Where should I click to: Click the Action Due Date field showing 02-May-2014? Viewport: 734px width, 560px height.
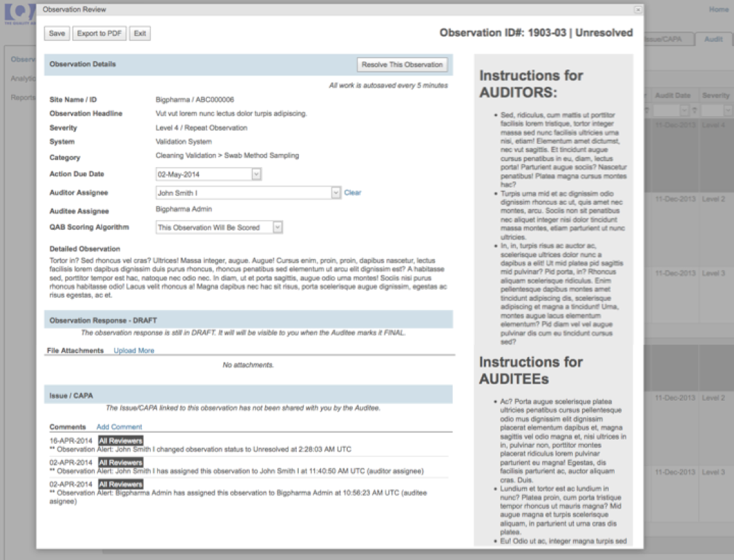203,174
